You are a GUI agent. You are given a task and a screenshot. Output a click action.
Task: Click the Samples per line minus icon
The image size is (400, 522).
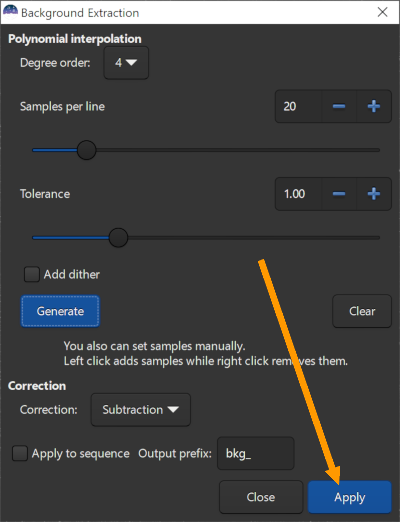click(339, 107)
